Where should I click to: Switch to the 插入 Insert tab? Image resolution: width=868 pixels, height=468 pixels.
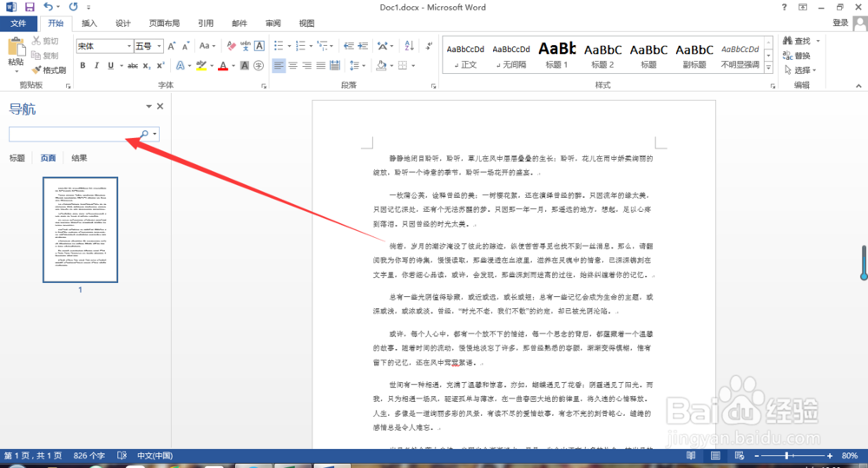point(89,23)
